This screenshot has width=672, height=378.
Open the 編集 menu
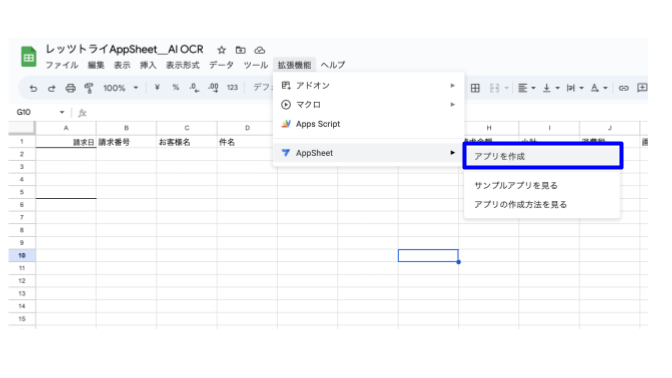pos(96,65)
